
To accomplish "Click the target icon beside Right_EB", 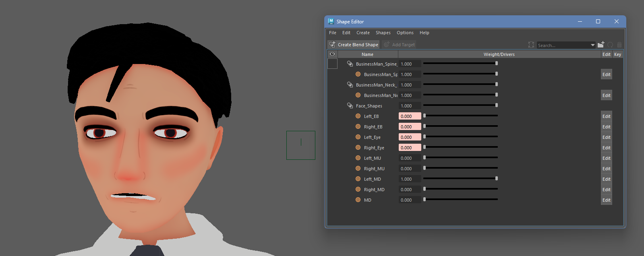I will point(358,126).
